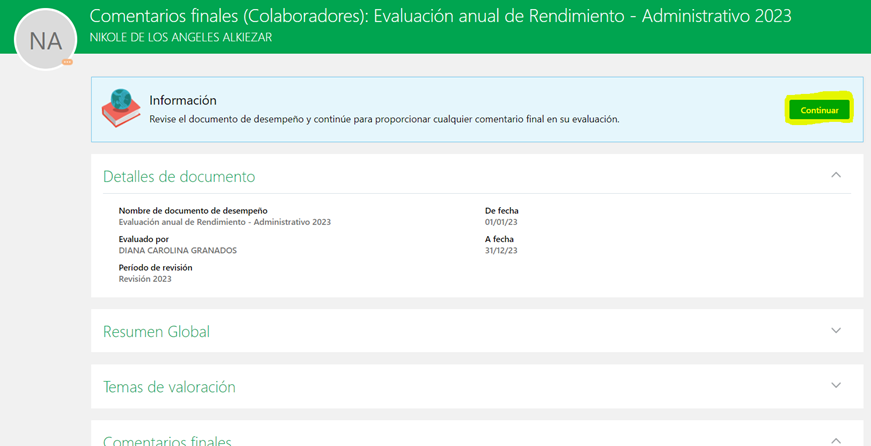Click the page title Comentarios finales (Colaboradores)
The image size is (871, 446).
click(440, 16)
